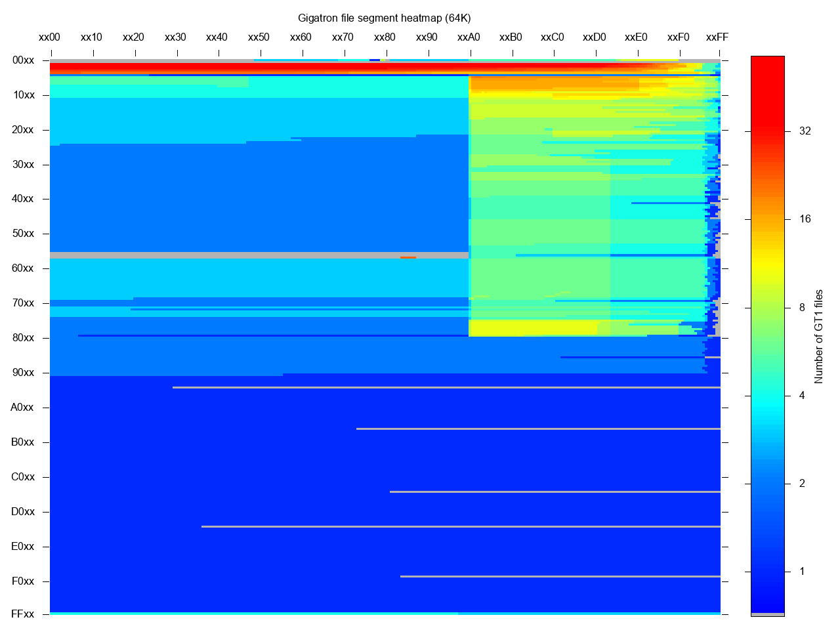Click the FFxx row label

point(22,614)
